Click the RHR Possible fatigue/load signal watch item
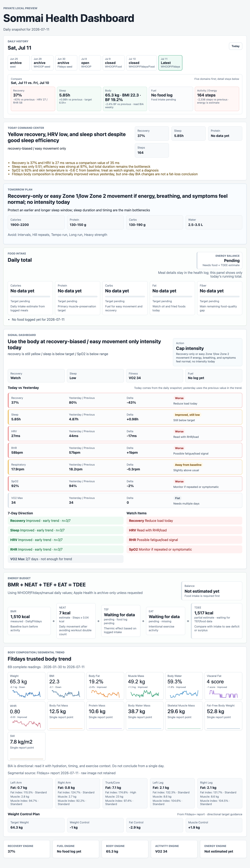This screenshot has width=250, height=868. [x=184, y=540]
